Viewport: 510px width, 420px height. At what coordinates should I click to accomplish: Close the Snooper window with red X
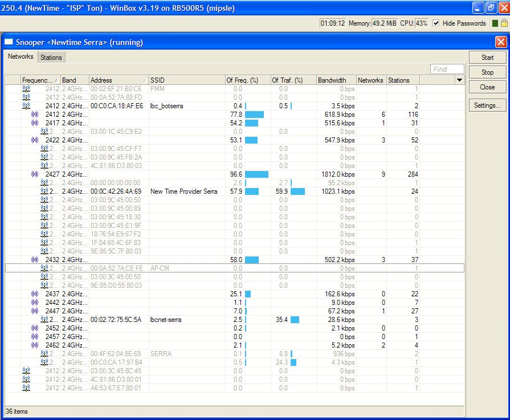pyautogui.click(x=501, y=42)
